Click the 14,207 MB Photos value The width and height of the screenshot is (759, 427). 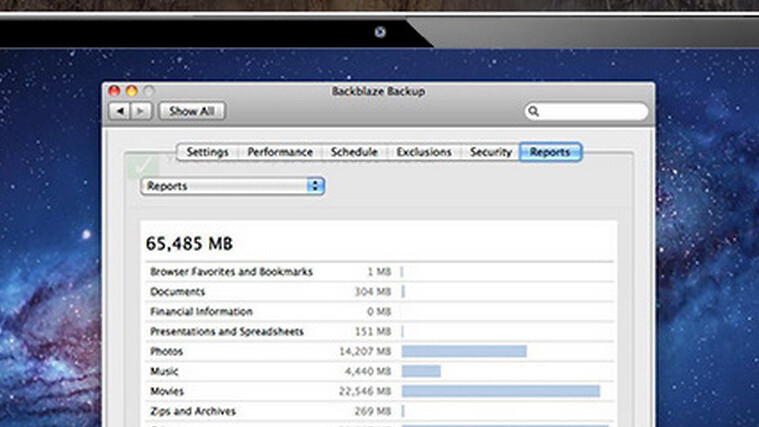point(365,351)
